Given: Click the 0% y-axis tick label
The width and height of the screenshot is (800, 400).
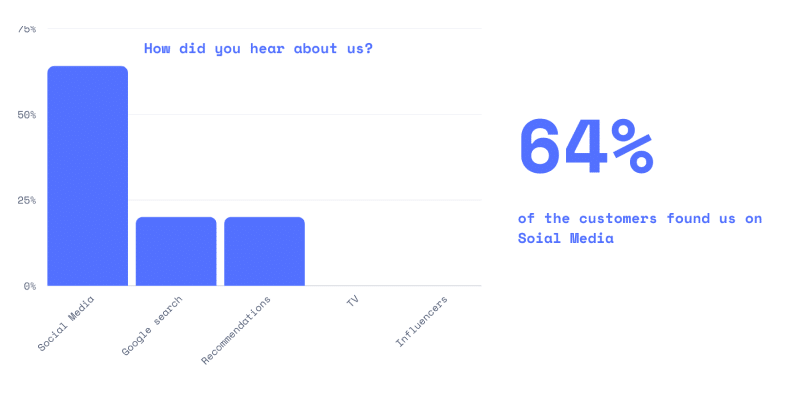Looking at the screenshot, I should [30, 286].
